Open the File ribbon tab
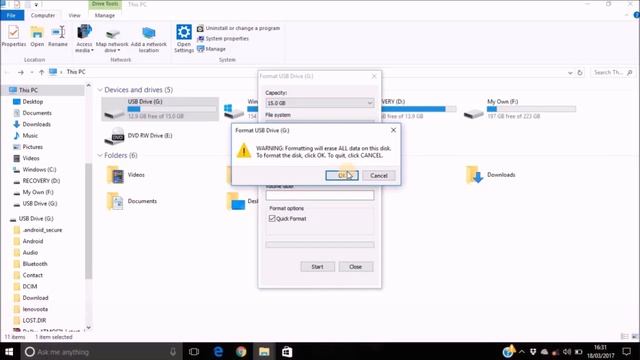 [x=11, y=15]
